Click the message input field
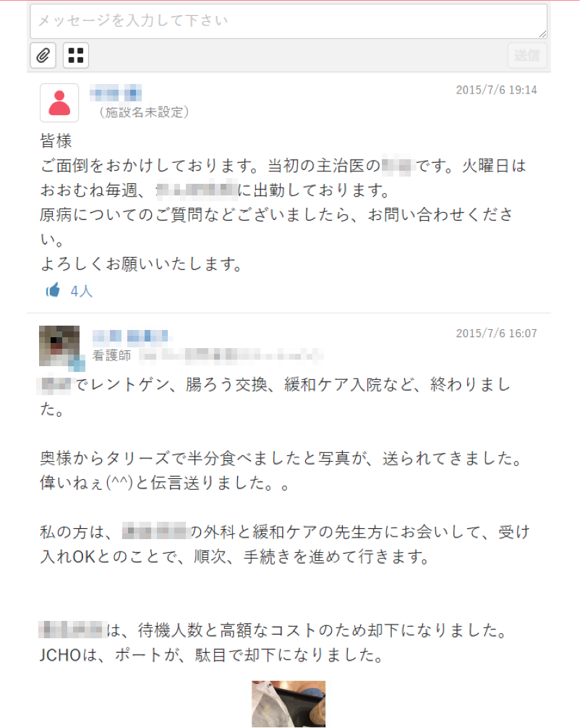 pyautogui.click(x=289, y=22)
